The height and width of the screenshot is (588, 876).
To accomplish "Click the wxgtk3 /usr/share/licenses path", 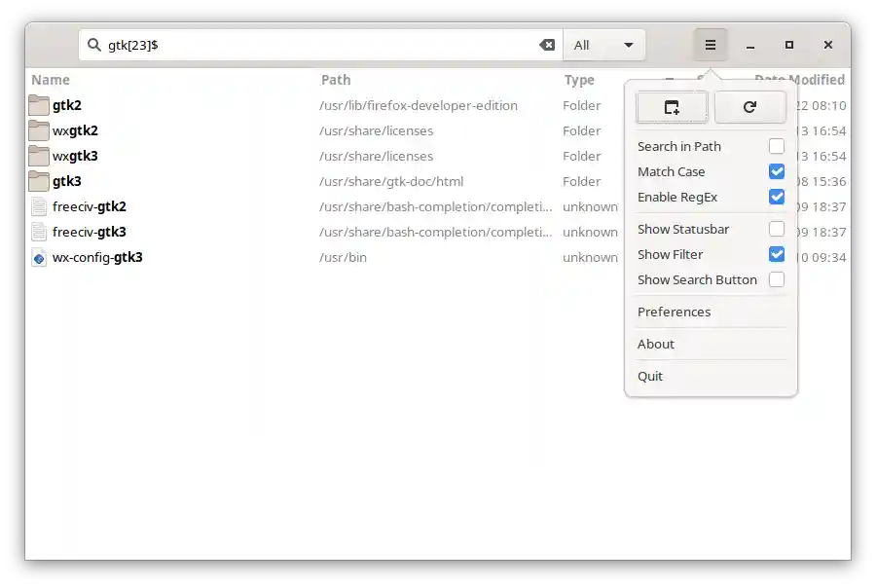I will pyautogui.click(x=376, y=157).
